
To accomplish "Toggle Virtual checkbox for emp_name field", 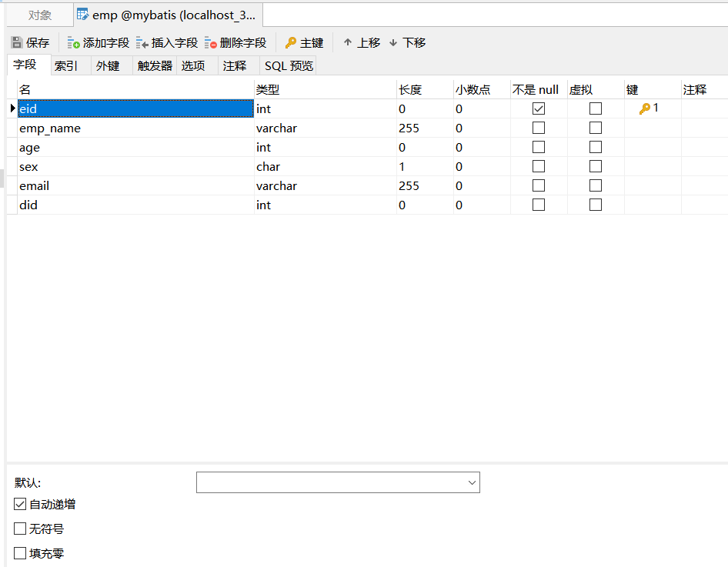I will coord(596,128).
